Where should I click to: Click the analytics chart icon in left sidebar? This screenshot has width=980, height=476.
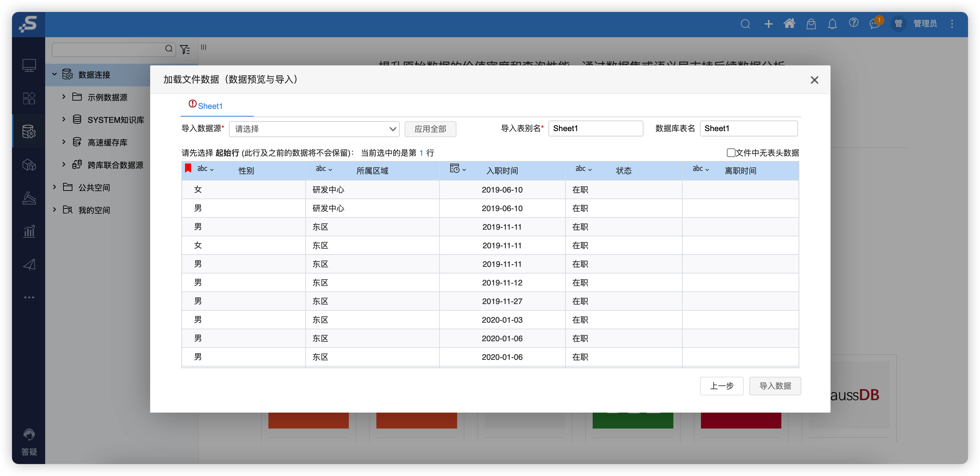point(29,231)
